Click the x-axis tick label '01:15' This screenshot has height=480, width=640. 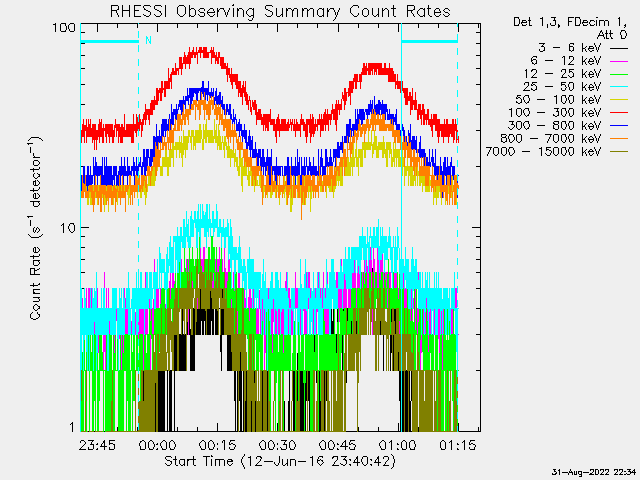[458, 445]
